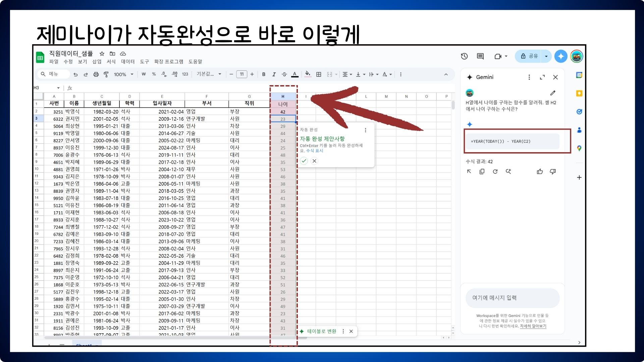Viewport: 644px width, 362px height.
Task: Expand the font 기본값 dropdown
Action: tap(209, 74)
